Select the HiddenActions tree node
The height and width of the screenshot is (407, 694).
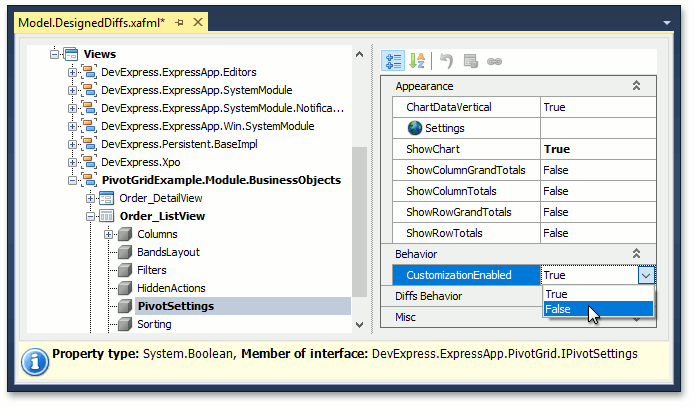point(171,288)
